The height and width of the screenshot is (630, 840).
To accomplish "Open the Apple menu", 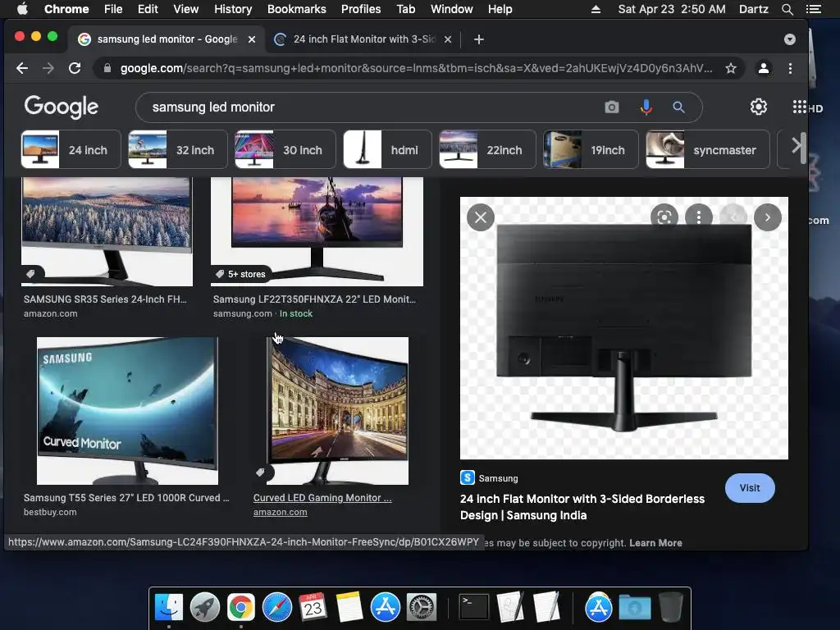I will [22, 9].
